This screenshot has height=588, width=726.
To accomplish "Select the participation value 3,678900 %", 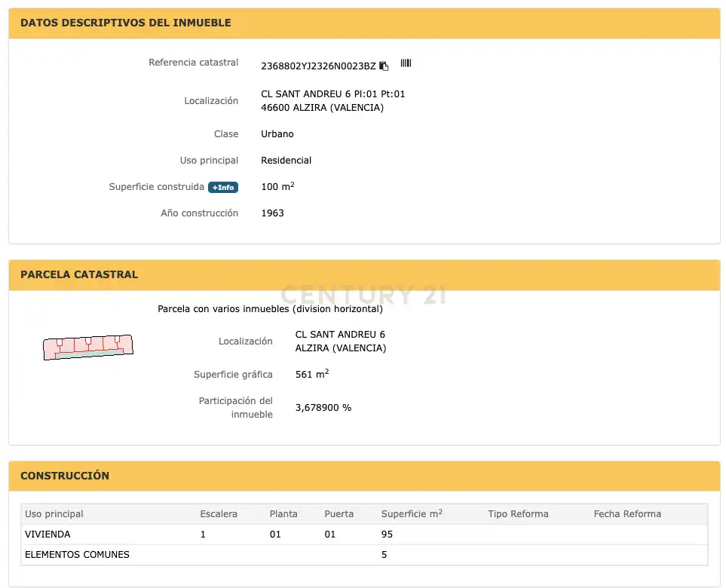I will click(323, 407).
